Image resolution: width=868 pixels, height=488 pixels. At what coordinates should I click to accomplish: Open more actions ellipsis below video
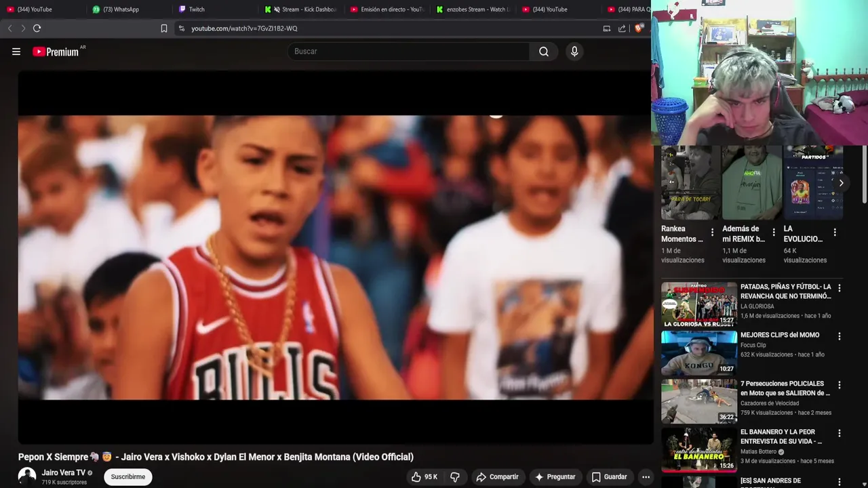(646, 477)
